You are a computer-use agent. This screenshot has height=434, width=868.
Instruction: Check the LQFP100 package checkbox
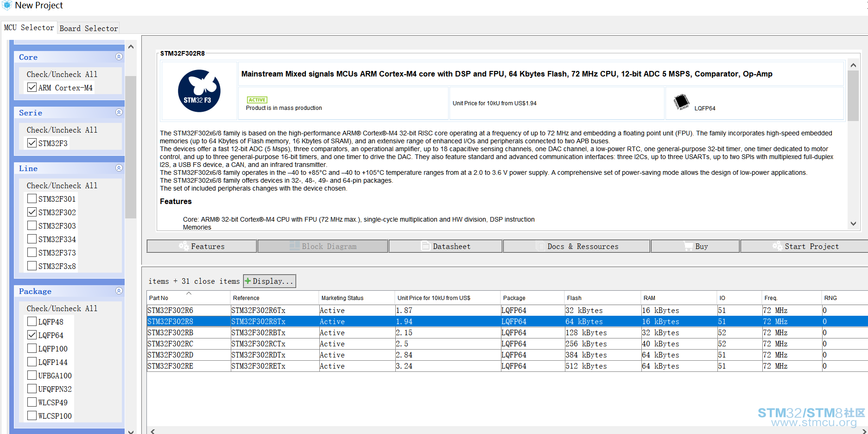tap(32, 348)
